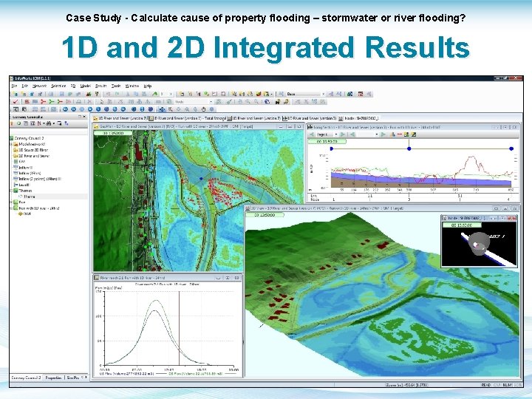532x399 pixels.
Task: Select the highlighted selection tool in third toolbar
Action: pyautogui.click(x=162, y=109)
